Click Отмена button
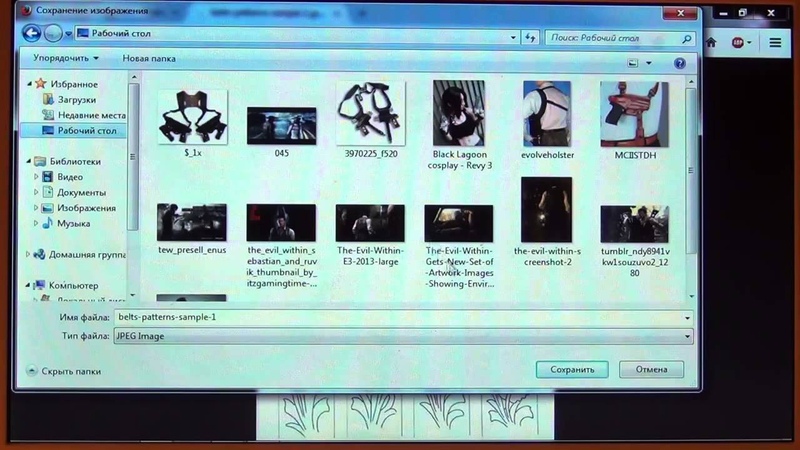The image size is (800, 450). coord(652,369)
